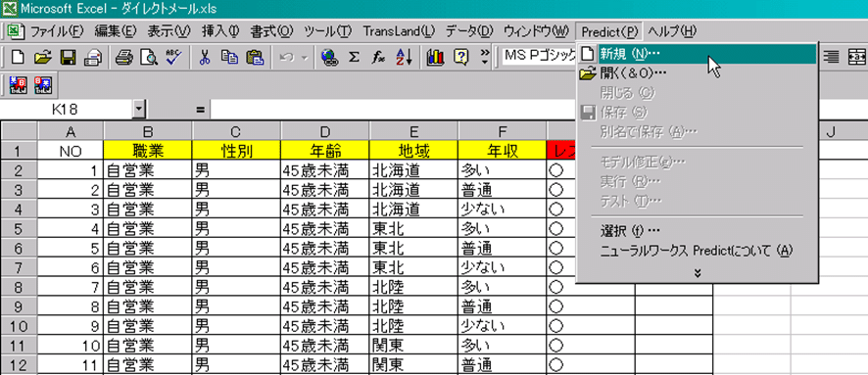The height and width of the screenshot is (375, 868).
Task: Select the yellow 職業 header cell
Action: click(x=148, y=151)
